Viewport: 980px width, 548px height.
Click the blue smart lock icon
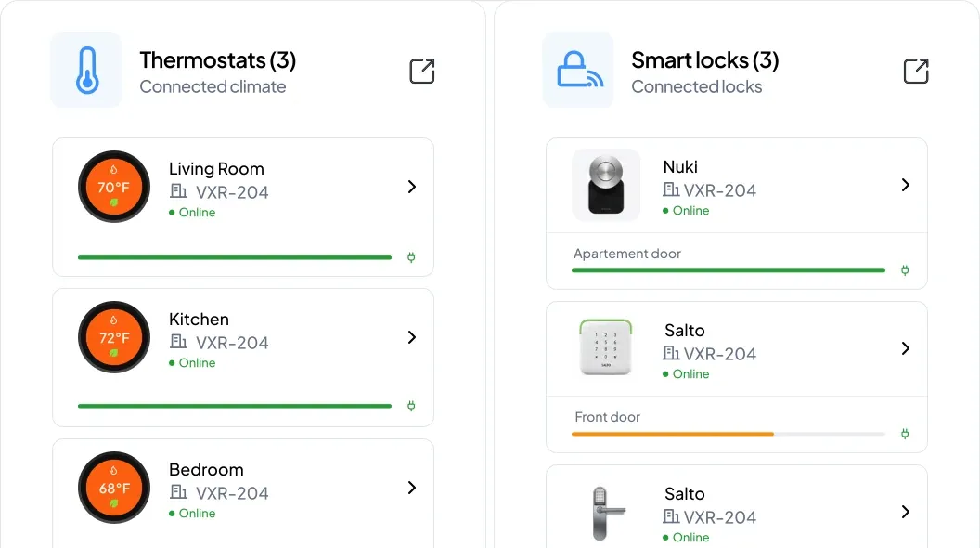click(x=579, y=70)
